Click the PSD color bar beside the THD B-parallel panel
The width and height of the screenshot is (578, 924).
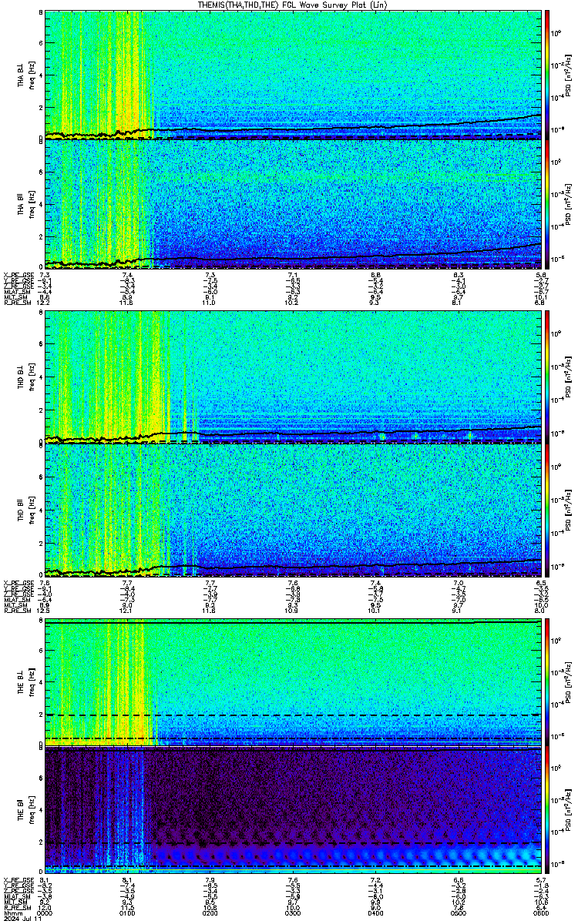point(547,509)
